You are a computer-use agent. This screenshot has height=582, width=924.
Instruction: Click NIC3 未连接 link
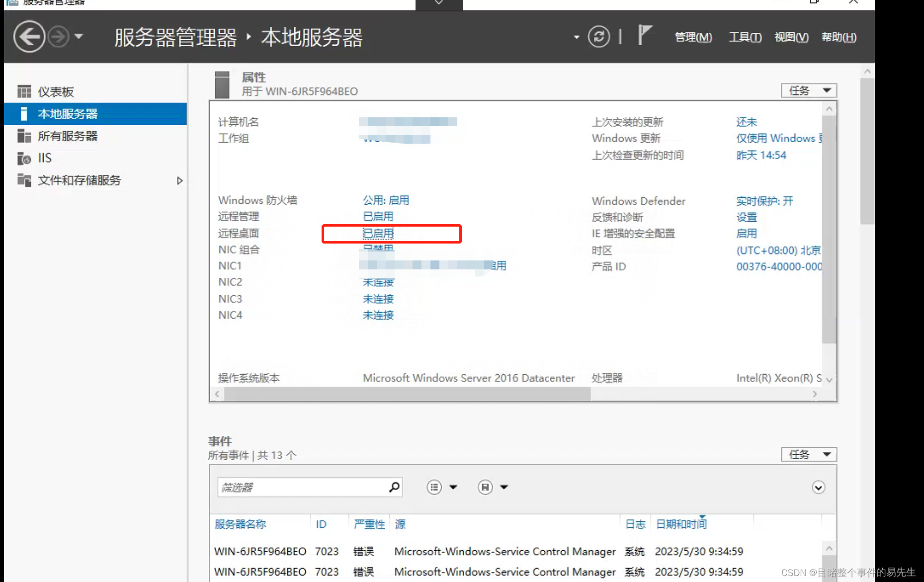[x=378, y=299]
